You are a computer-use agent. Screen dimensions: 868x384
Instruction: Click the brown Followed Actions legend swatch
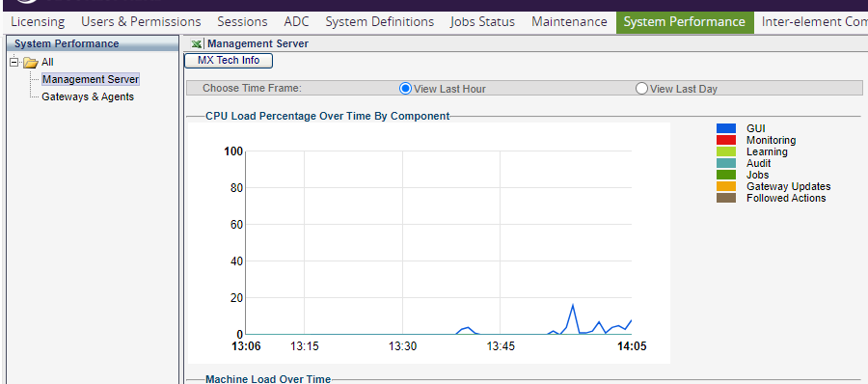pos(726,198)
